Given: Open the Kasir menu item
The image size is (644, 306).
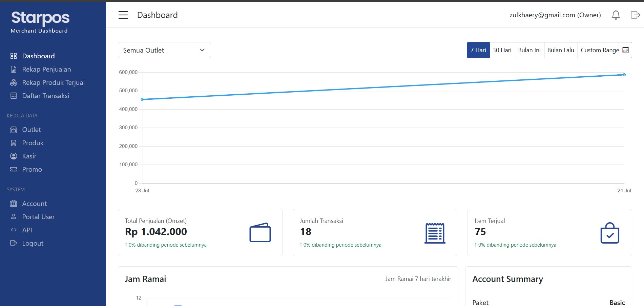Looking at the screenshot, I should [29, 156].
